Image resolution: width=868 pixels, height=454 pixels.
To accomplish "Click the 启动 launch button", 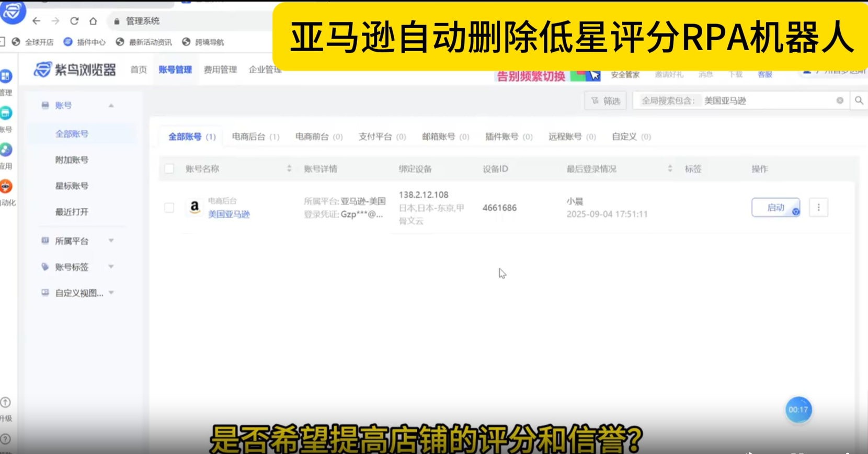I will [x=775, y=208].
